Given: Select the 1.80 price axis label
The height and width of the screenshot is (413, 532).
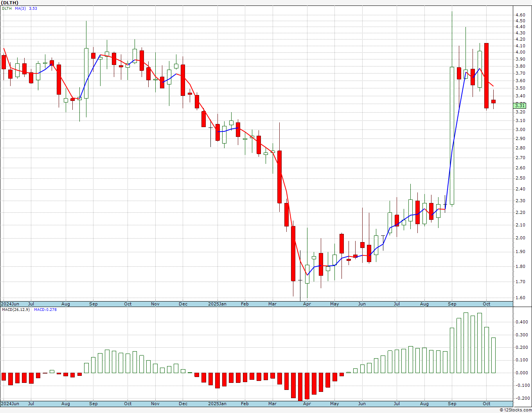Looking at the screenshot, I should tap(520, 267).
